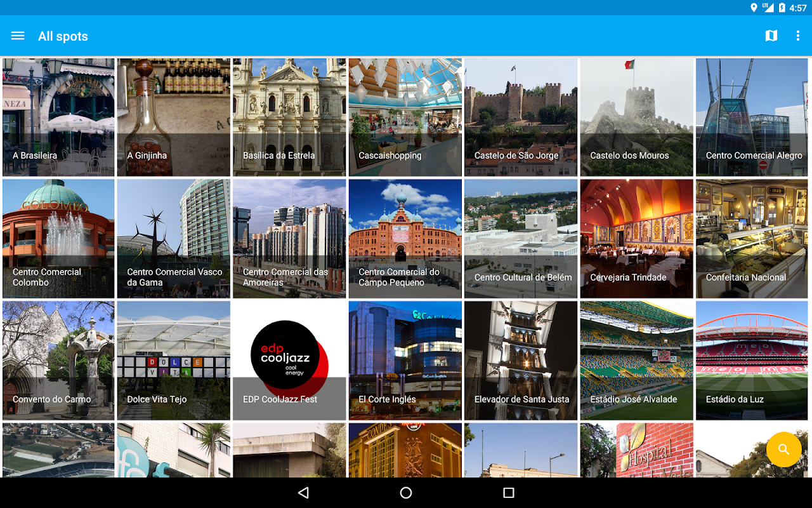Open the Centro Cultural de Belém spot
Screen dimensions: 812x508
(x=521, y=239)
